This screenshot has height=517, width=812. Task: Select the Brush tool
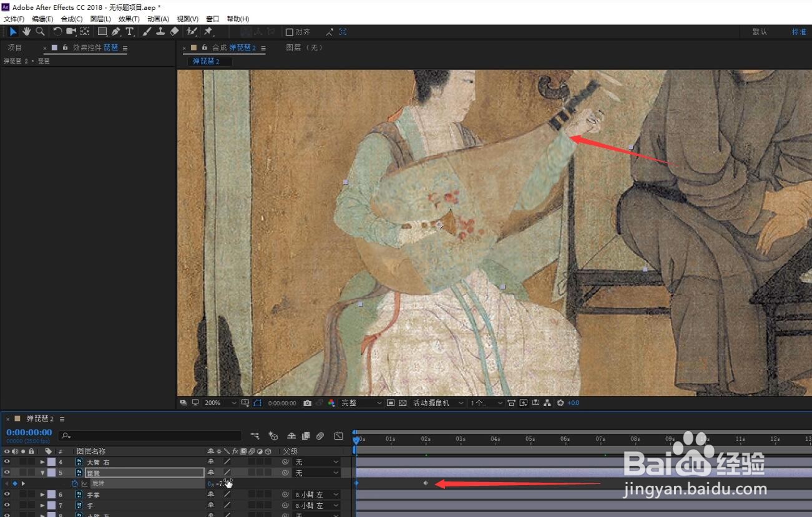(147, 31)
